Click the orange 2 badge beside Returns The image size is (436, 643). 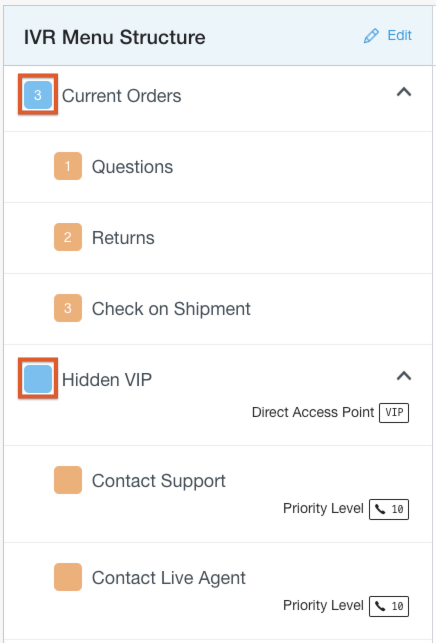pos(68,237)
